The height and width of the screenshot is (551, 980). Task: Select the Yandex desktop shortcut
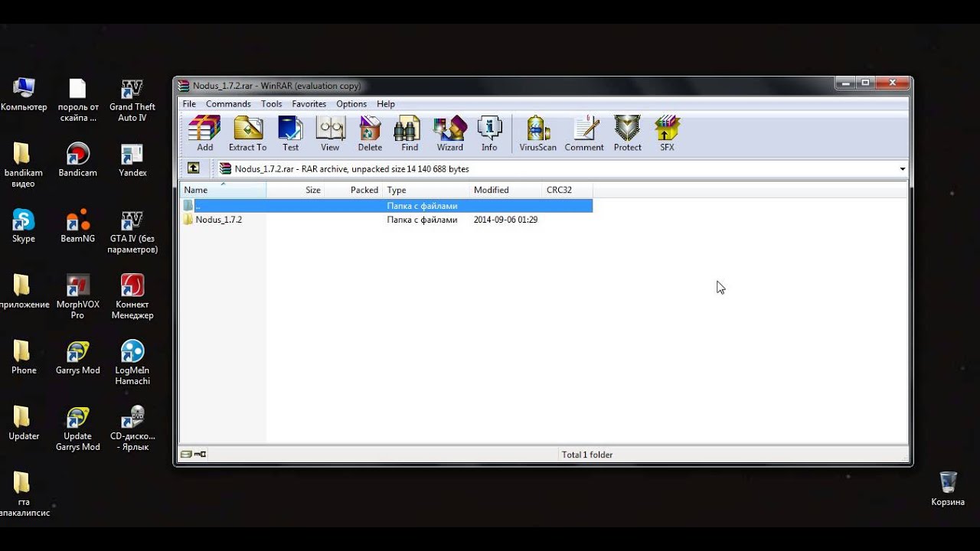132,159
